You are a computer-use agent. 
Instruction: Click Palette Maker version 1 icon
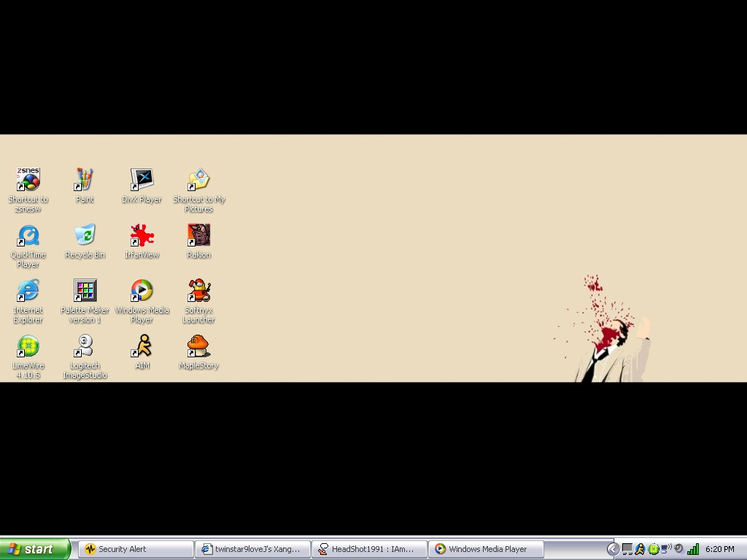(x=85, y=290)
